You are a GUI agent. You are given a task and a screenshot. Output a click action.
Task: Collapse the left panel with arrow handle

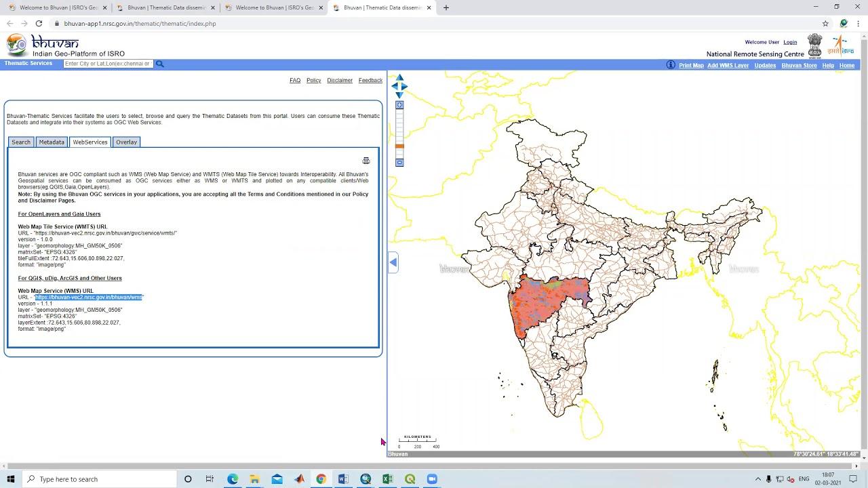tap(393, 262)
